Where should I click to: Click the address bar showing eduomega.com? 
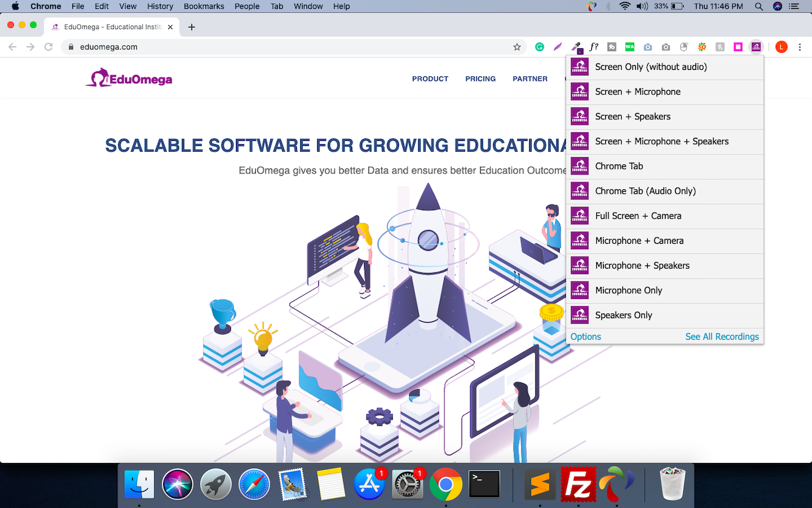tap(111, 46)
